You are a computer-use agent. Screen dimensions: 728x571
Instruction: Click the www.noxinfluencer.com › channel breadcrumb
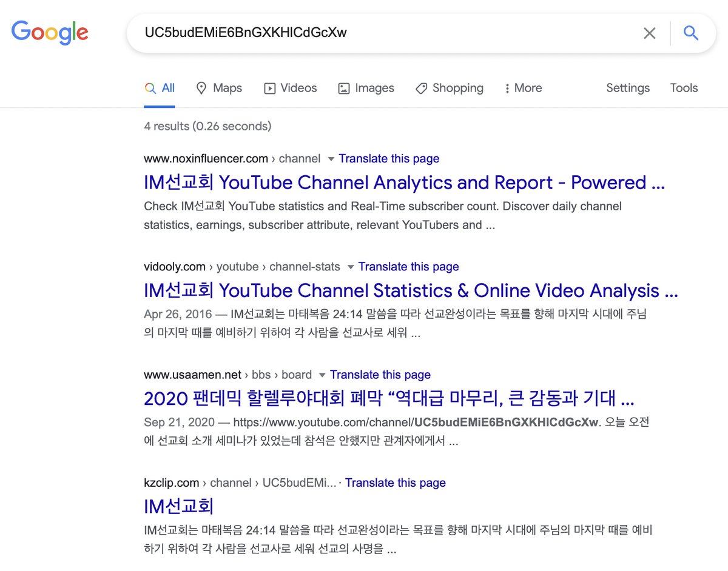pos(232,158)
